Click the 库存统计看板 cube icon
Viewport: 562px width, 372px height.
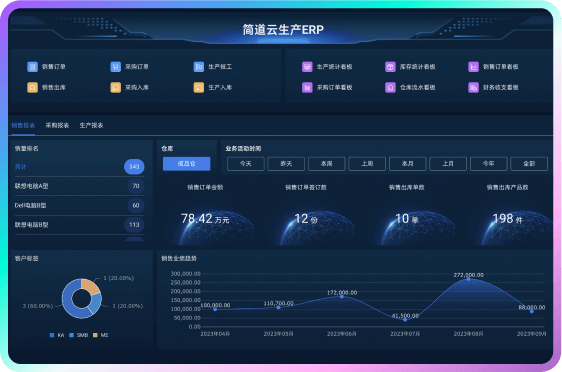pos(390,67)
